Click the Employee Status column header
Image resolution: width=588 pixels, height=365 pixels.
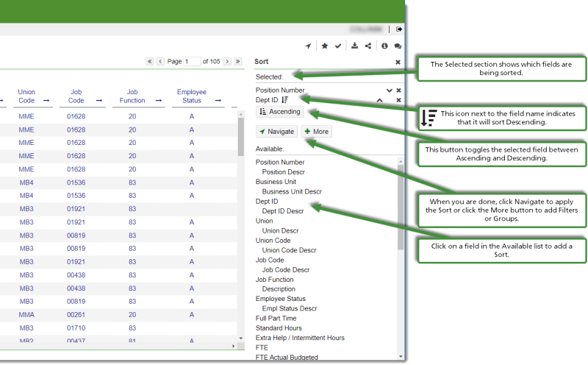tap(192, 96)
